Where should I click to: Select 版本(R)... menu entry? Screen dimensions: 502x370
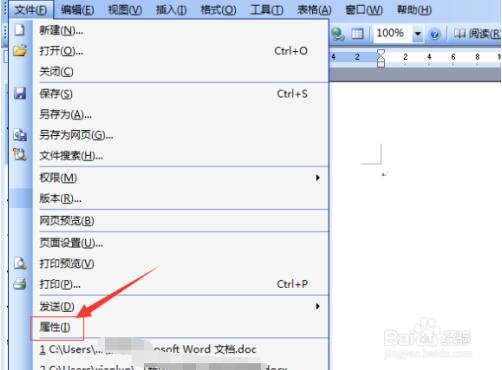point(180,198)
